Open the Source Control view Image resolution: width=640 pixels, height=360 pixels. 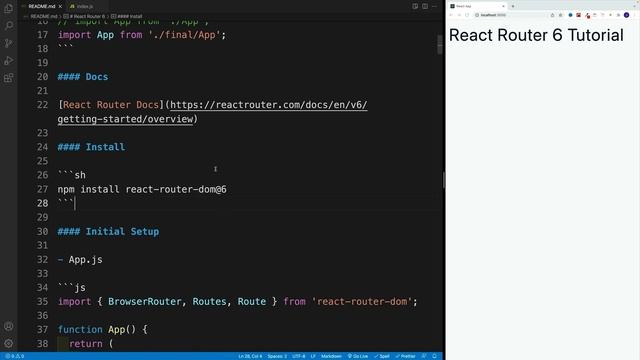click(9, 43)
